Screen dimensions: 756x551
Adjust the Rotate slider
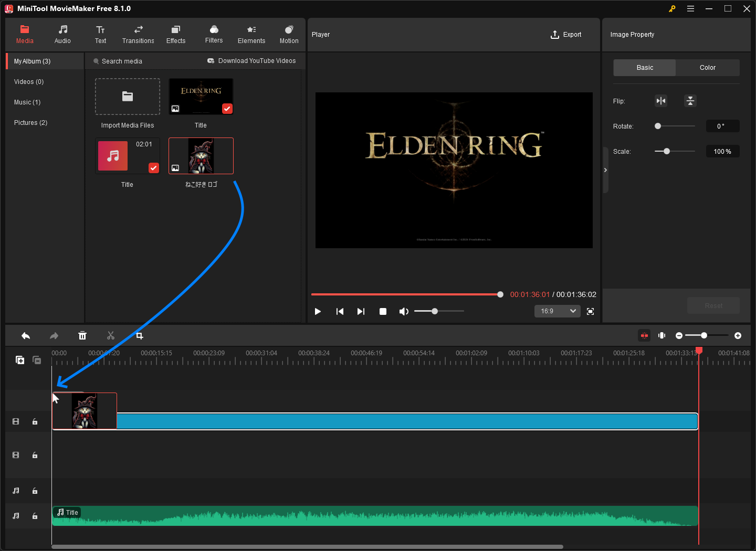tap(675, 126)
